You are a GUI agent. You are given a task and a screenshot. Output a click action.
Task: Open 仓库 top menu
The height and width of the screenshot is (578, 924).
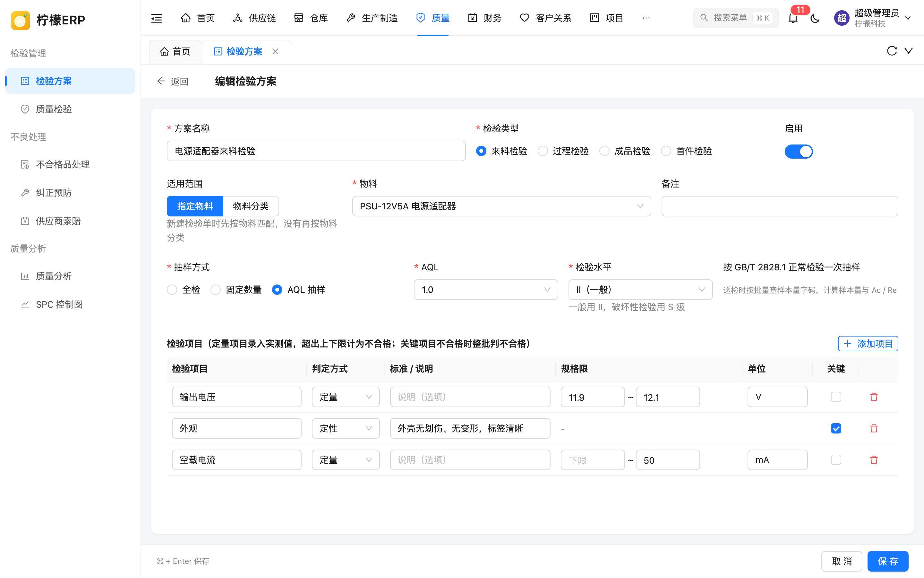(311, 18)
